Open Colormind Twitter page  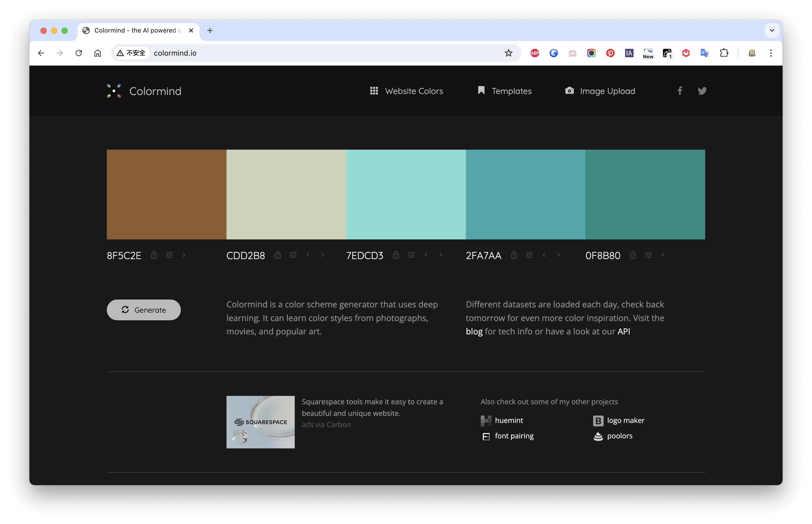click(x=702, y=91)
